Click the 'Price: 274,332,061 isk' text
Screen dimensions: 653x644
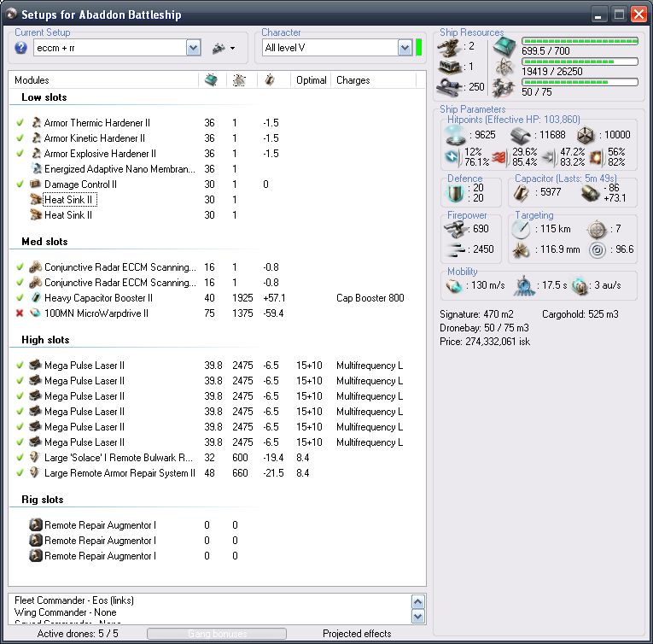pyautogui.click(x=485, y=342)
